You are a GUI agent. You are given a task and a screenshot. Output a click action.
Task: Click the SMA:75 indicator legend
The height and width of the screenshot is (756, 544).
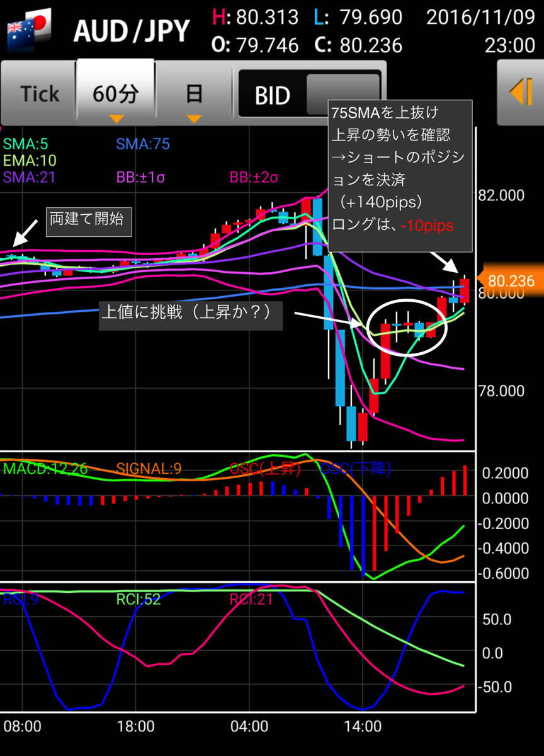click(143, 144)
